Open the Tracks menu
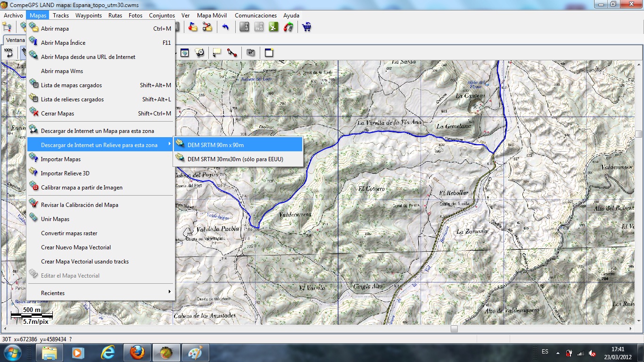 (x=61, y=16)
